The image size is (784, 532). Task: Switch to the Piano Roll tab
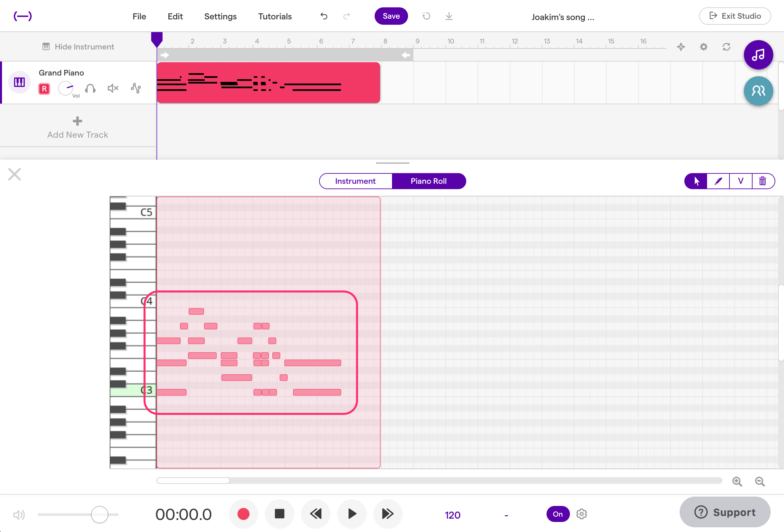428,181
